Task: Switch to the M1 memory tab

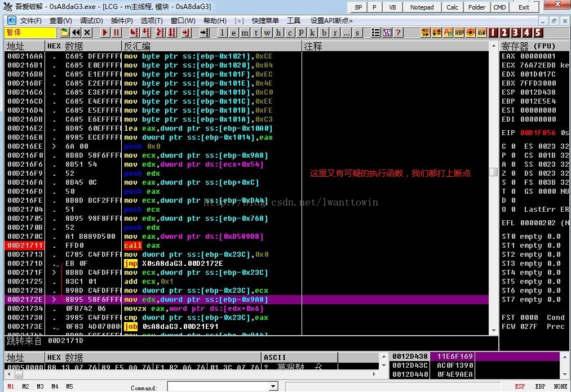Action: coord(11,386)
